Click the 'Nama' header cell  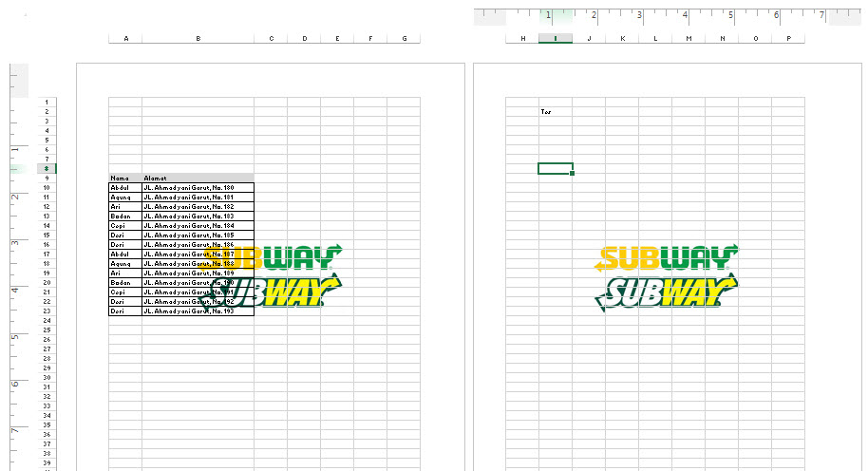click(125, 179)
